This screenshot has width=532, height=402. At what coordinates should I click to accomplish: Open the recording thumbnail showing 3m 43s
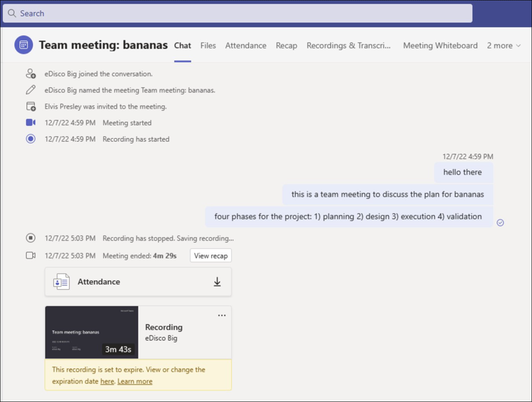coord(91,331)
